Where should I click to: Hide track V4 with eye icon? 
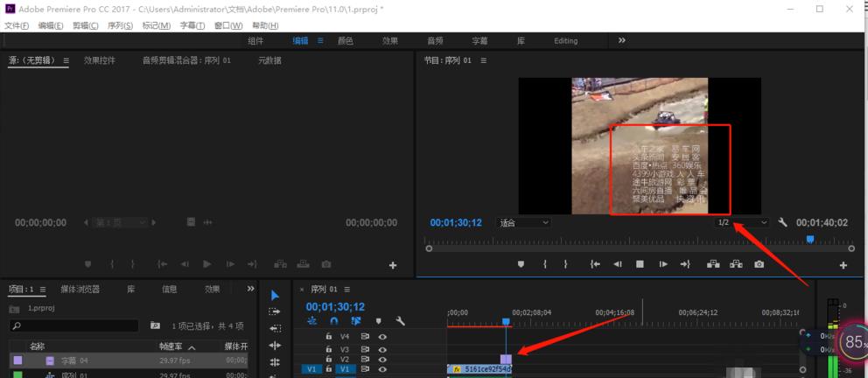[382, 336]
